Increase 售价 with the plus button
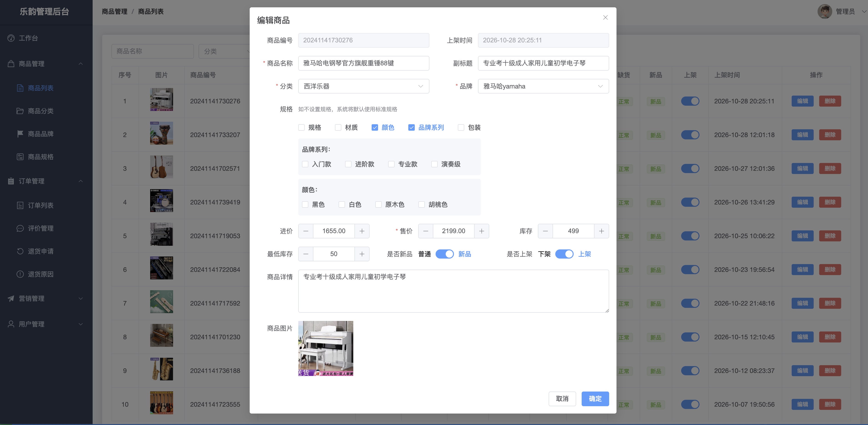The width and height of the screenshot is (868, 425). point(481,231)
